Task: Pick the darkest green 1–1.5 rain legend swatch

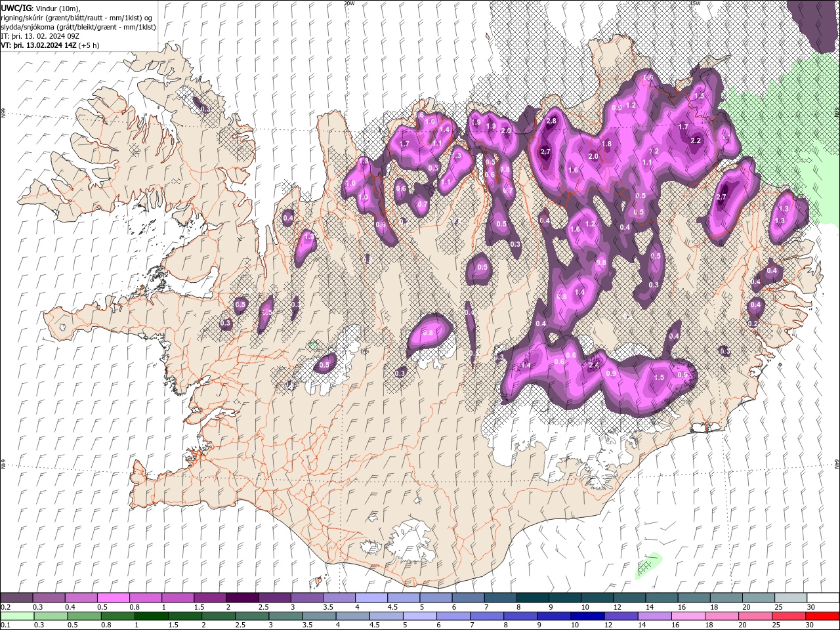Action: click(152, 616)
